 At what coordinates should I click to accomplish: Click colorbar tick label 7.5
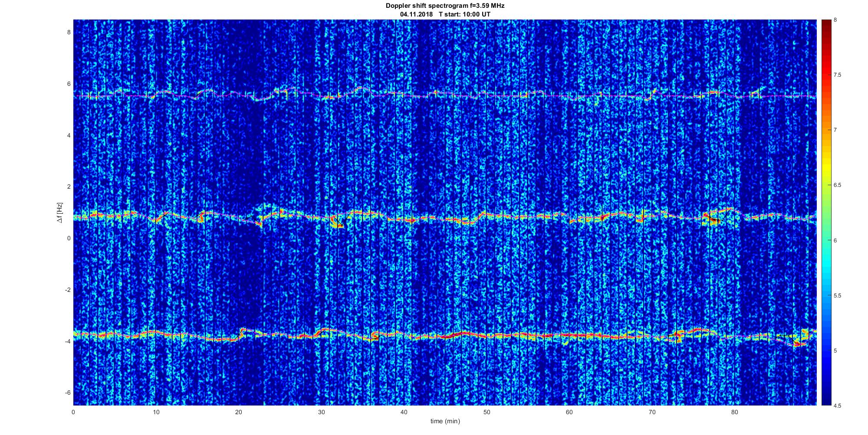pyautogui.click(x=838, y=75)
